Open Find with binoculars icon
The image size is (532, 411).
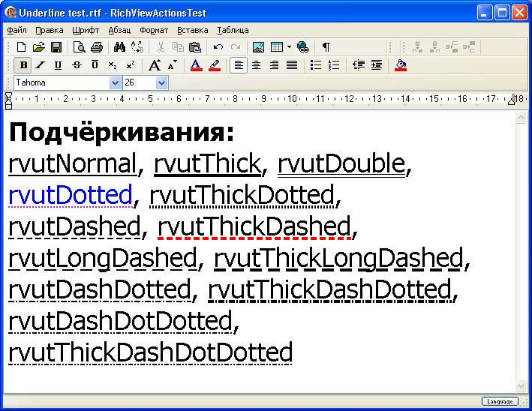tap(120, 47)
